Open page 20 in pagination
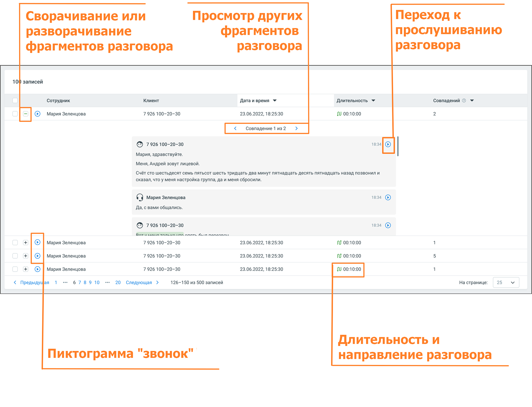 pyautogui.click(x=118, y=283)
